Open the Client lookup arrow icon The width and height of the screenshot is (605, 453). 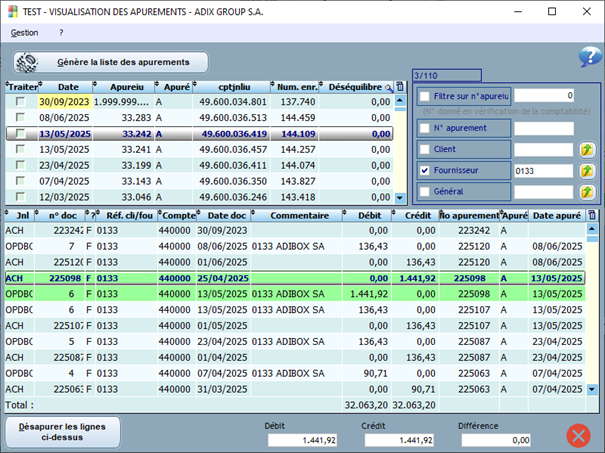pyautogui.click(x=587, y=150)
